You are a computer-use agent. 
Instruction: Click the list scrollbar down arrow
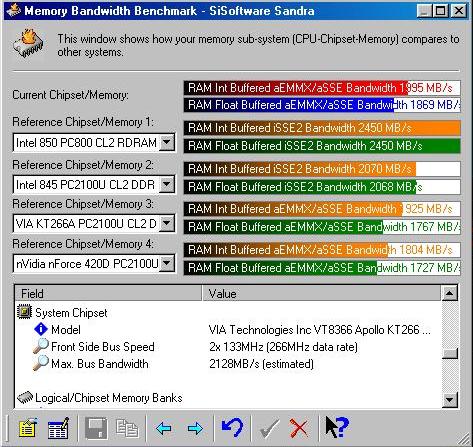[x=450, y=399]
